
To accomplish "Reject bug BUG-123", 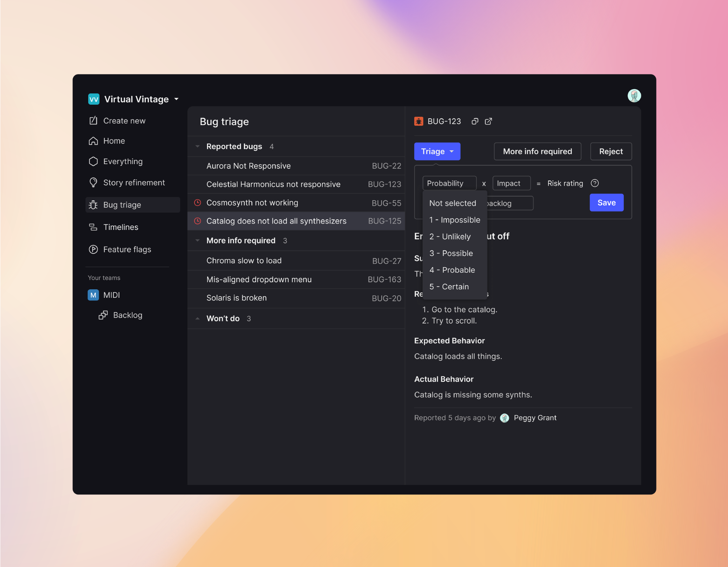I will tap(611, 151).
